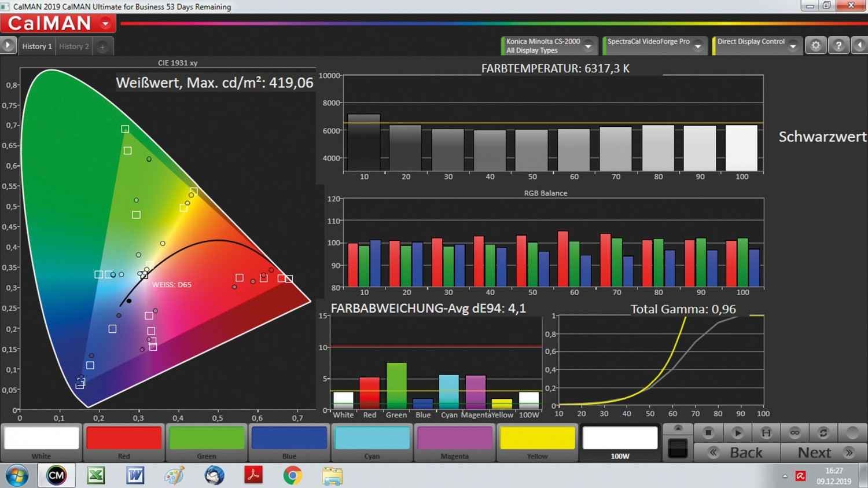Screen dimensions: 868x488
Task: Open the Windows Start menu
Action: (x=17, y=476)
